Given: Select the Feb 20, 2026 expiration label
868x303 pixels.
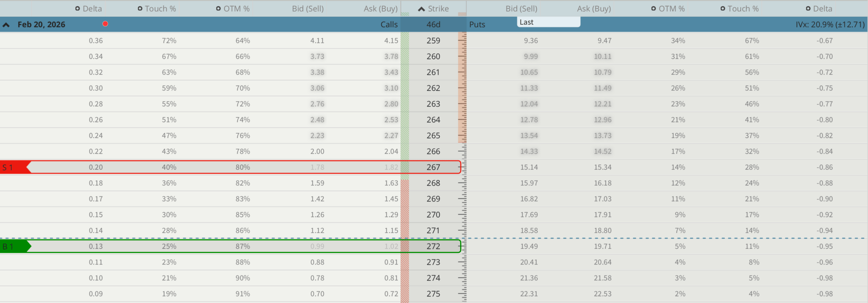Looking at the screenshot, I should click(x=41, y=24).
